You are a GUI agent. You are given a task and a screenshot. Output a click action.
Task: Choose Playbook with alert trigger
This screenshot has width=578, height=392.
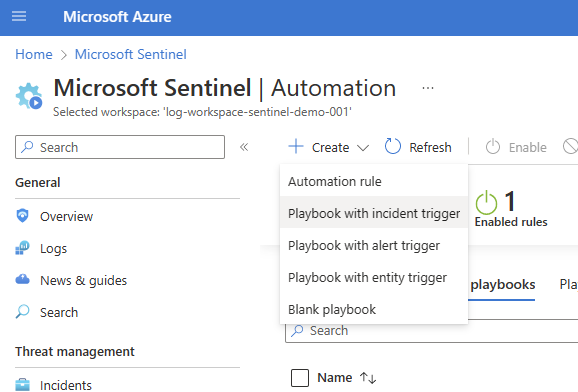(374, 245)
